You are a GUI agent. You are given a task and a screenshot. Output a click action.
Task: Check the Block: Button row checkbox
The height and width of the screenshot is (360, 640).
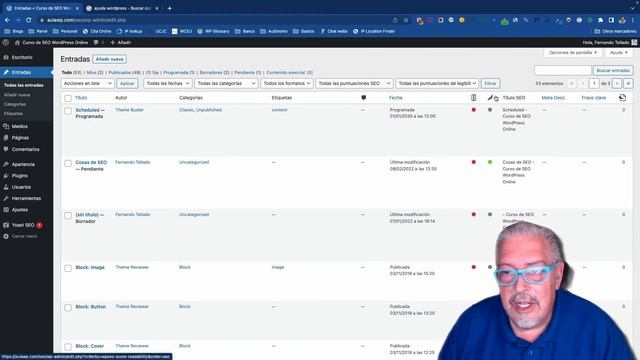point(68,307)
